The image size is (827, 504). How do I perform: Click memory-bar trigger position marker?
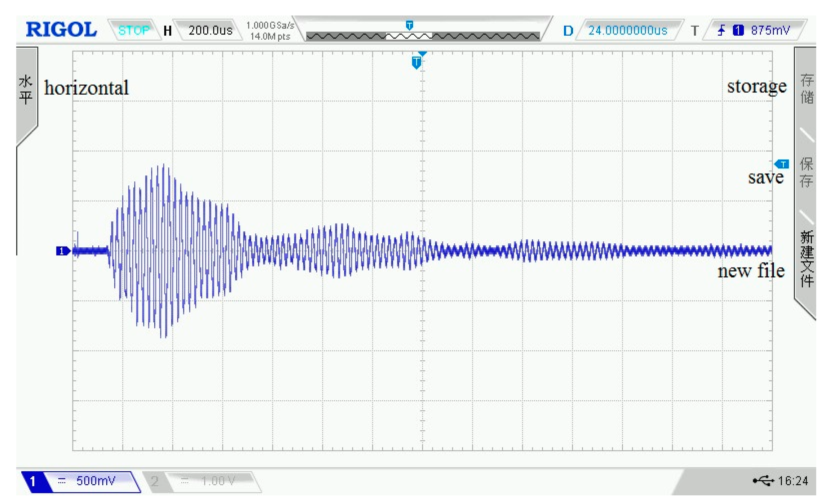(x=409, y=25)
